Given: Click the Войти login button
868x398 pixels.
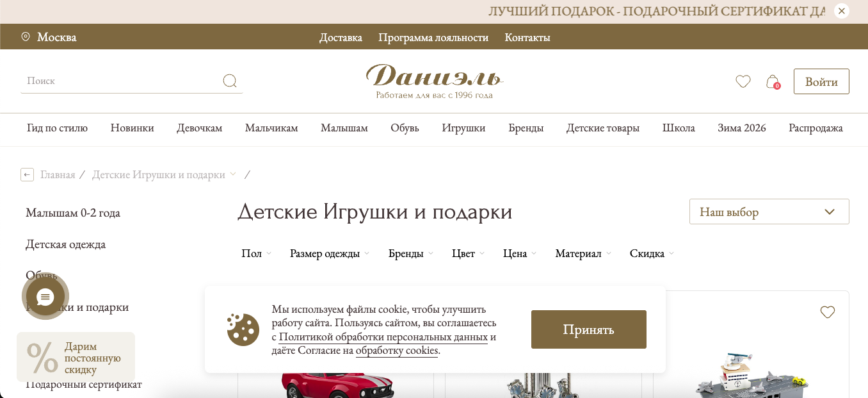Looking at the screenshot, I should click(821, 81).
